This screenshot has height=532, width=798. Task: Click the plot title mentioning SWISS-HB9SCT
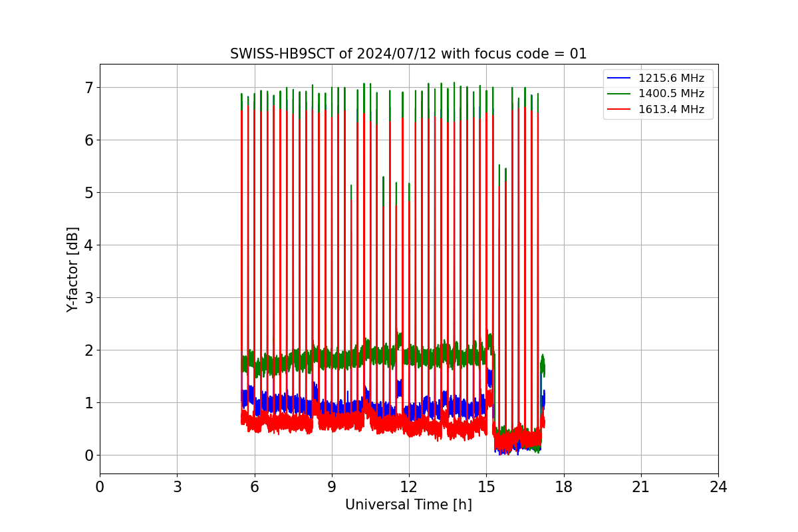click(408, 54)
